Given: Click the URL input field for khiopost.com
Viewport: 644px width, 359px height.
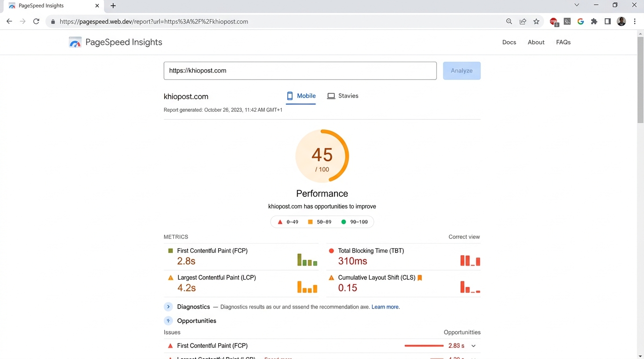Looking at the screenshot, I should [x=300, y=71].
